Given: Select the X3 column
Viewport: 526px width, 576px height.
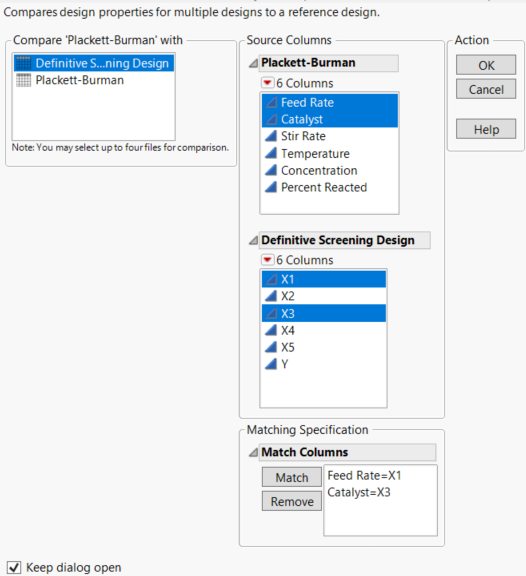Looking at the screenshot, I should click(324, 313).
